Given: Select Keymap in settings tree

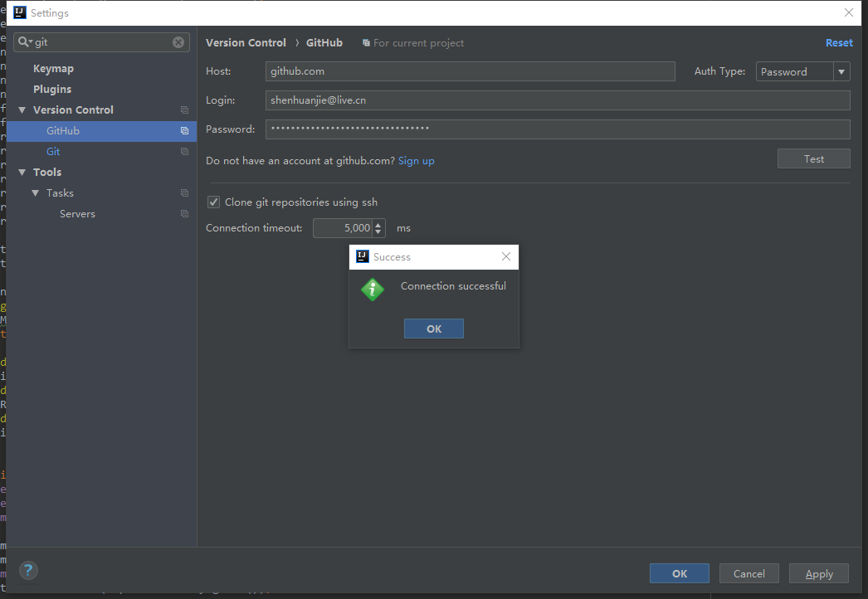Looking at the screenshot, I should (53, 69).
